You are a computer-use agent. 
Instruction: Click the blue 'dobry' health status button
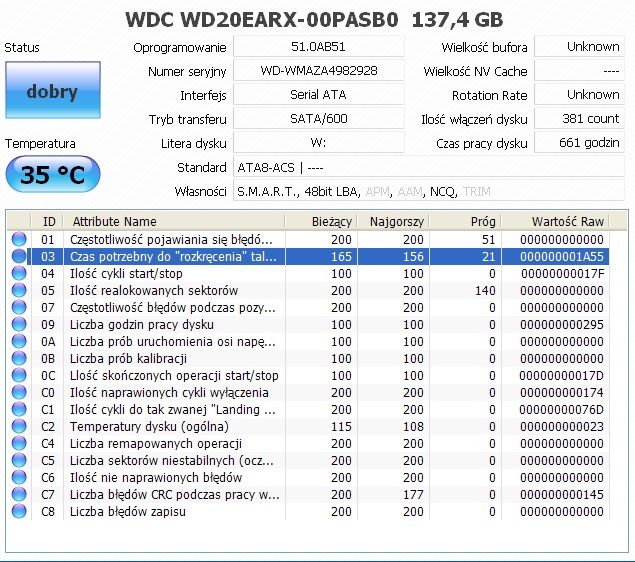pos(53,90)
